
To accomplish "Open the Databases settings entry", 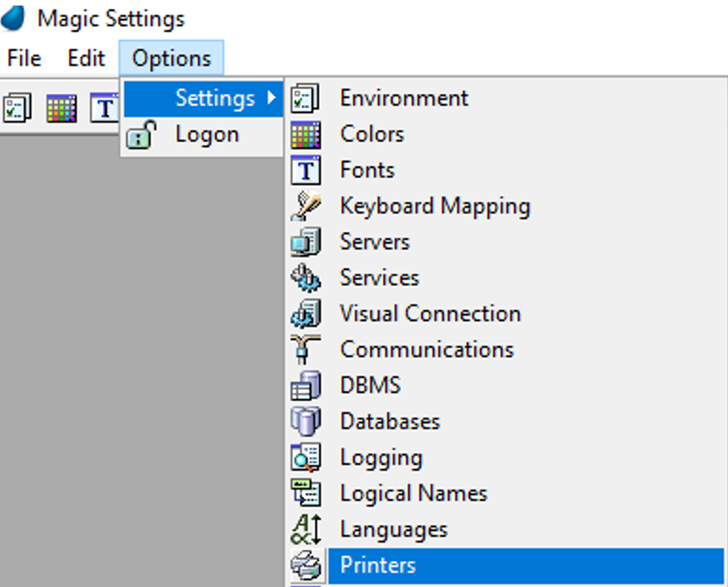I will click(x=389, y=421).
